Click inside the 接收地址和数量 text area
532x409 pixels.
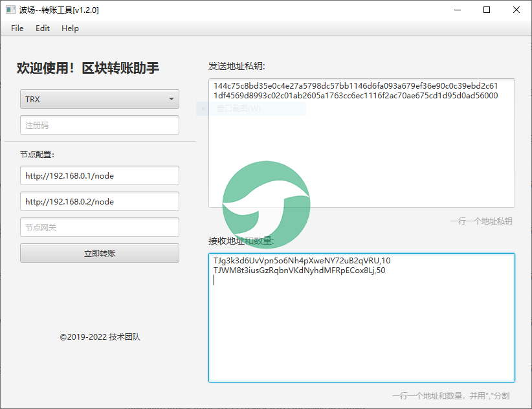point(362,318)
